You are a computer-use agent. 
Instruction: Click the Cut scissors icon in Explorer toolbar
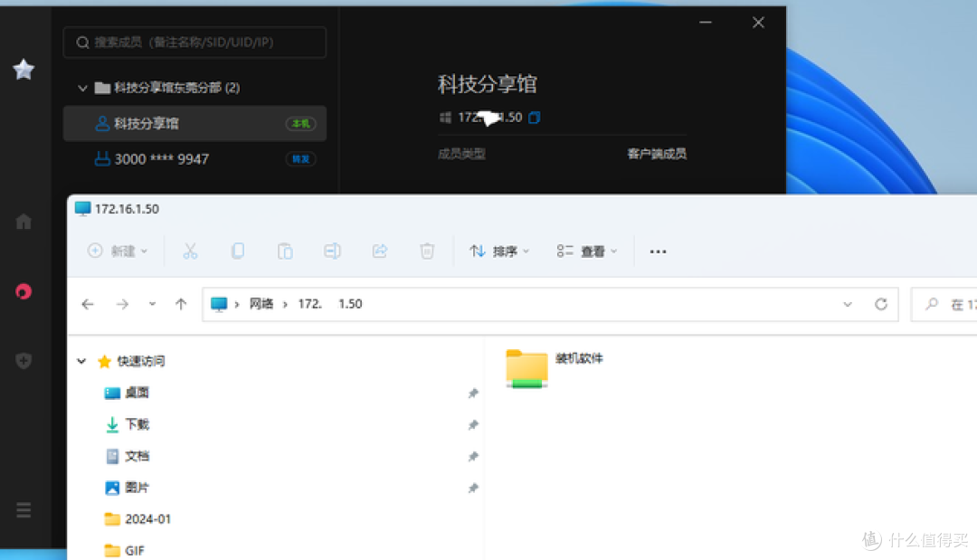(190, 251)
